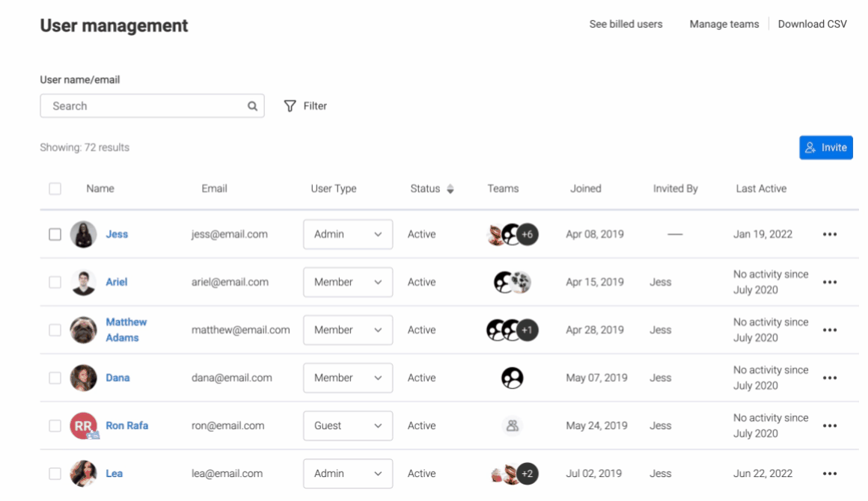868x501 pixels.
Task: Click Jan 19, 2022 last active
Action: (762, 235)
